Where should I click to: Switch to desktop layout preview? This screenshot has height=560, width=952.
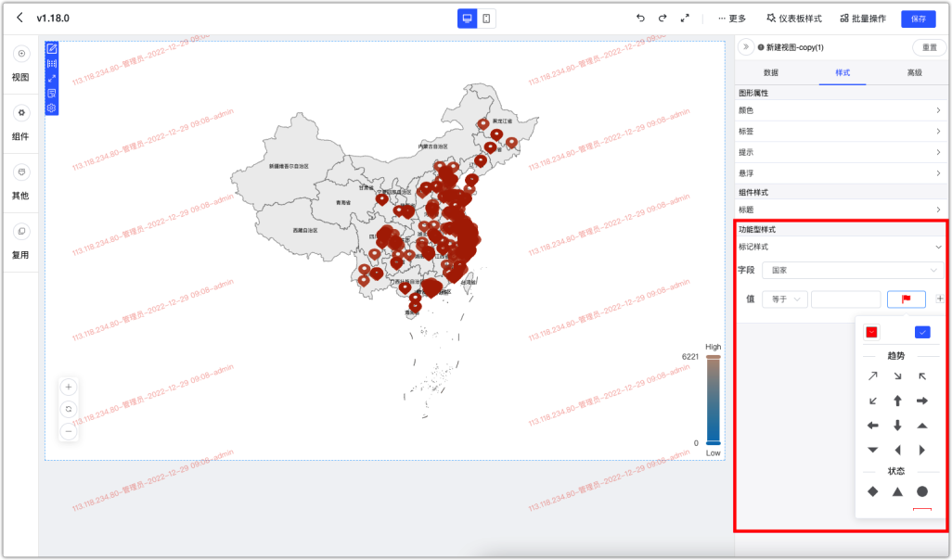(x=467, y=19)
